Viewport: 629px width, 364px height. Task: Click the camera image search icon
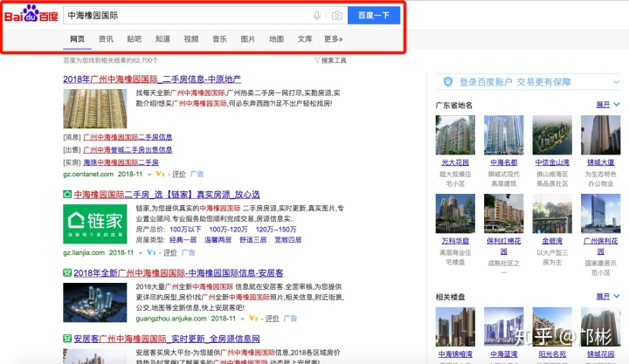click(x=337, y=16)
